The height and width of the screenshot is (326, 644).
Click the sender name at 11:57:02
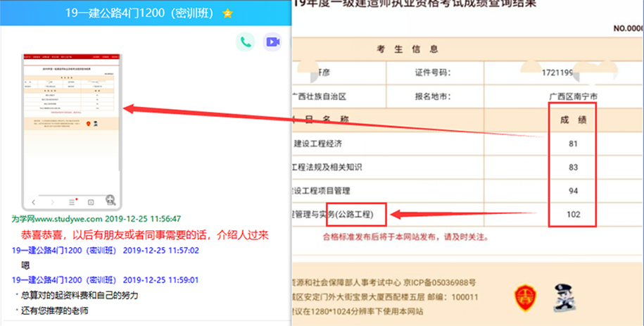(x=64, y=250)
